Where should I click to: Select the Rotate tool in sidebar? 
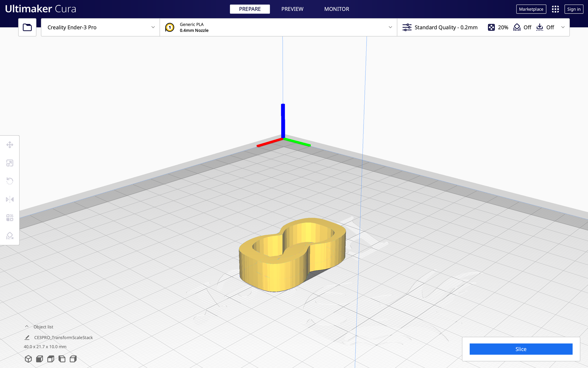[x=10, y=181]
